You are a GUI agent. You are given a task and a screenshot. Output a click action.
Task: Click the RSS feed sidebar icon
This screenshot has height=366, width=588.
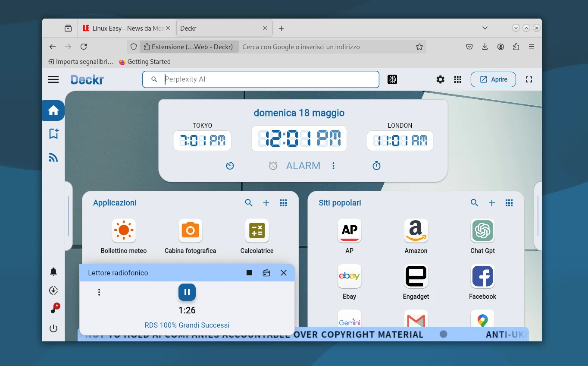coord(53,158)
